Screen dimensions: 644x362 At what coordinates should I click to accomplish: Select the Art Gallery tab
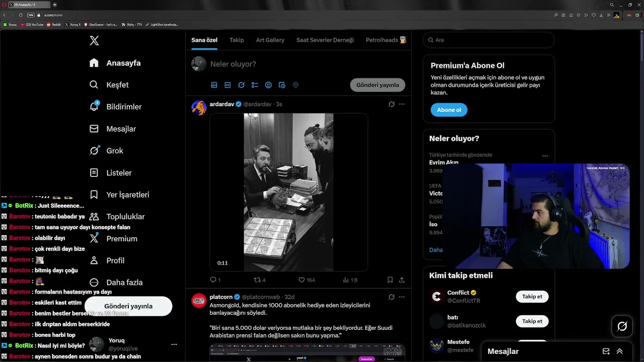pos(270,40)
